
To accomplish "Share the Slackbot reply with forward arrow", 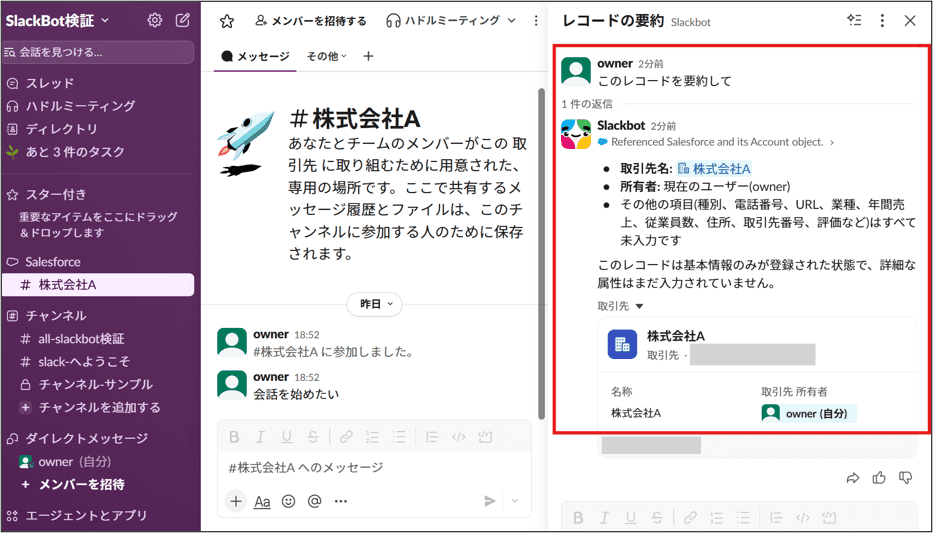I will point(853,478).
